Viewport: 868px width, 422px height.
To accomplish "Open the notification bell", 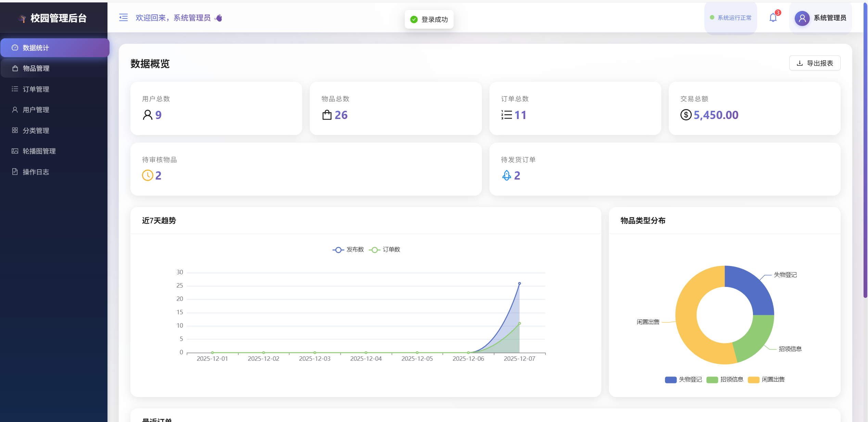I will (x=773, y=17).
